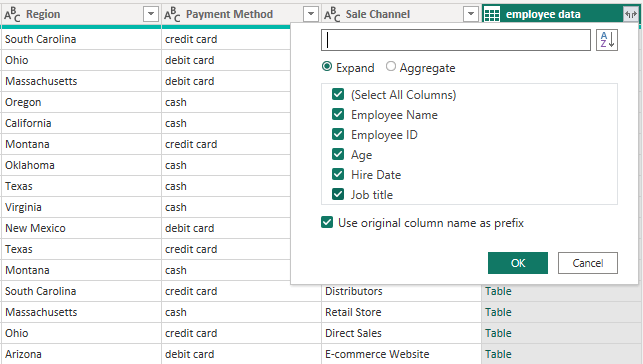
Task: Open the Table link in the Retail Store row
Action: (x=498, y=312)
